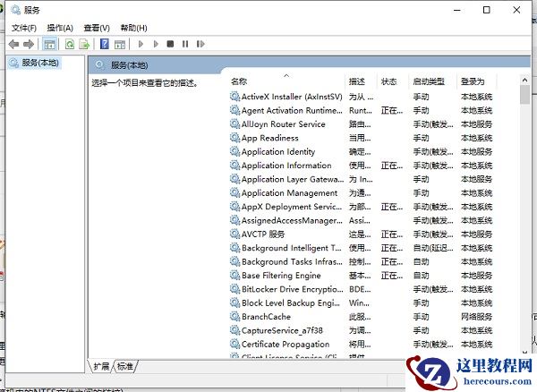Select the CaptureService_a7f38 service name
537x392 pixels.
(282, 330)
